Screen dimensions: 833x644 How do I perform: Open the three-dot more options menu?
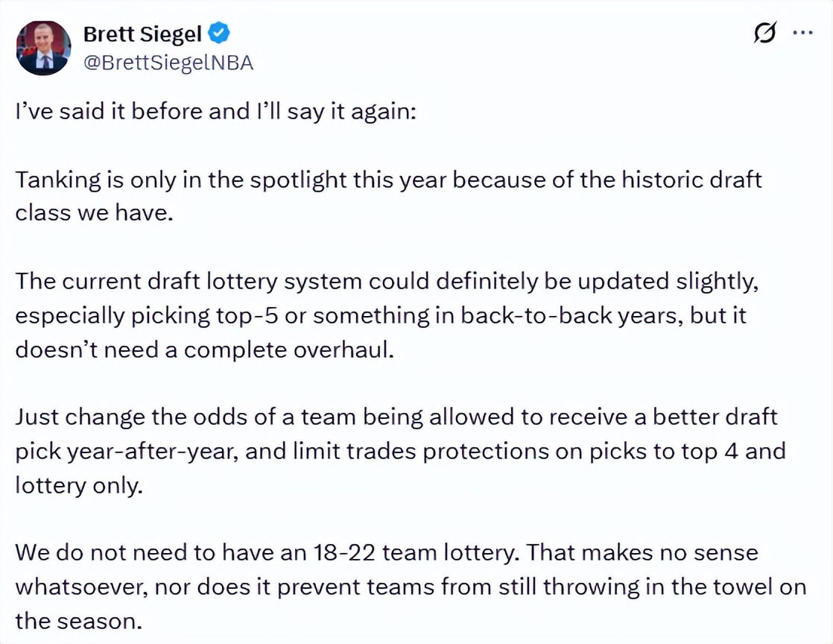tap(802, 34)
